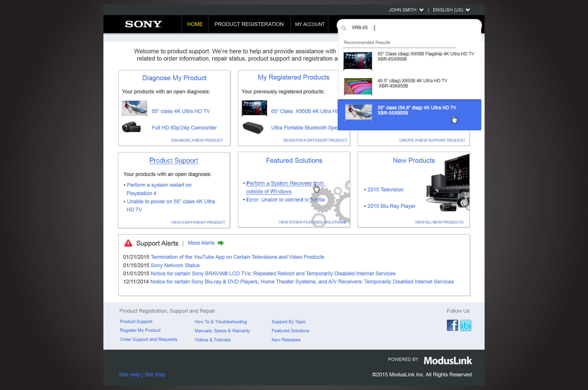Open the Twitter icon under Follow Us

pyautogui.click(x=465, y=325)
